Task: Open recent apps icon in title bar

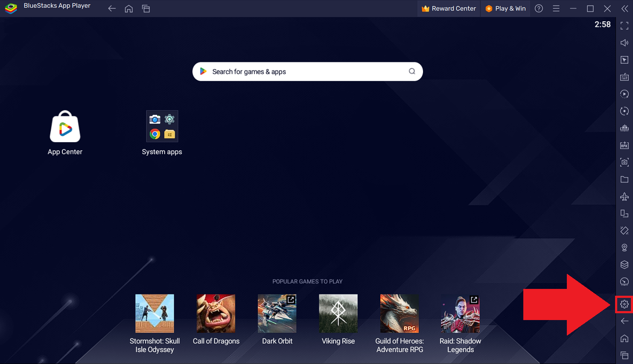Action: [x=146, y=9]
